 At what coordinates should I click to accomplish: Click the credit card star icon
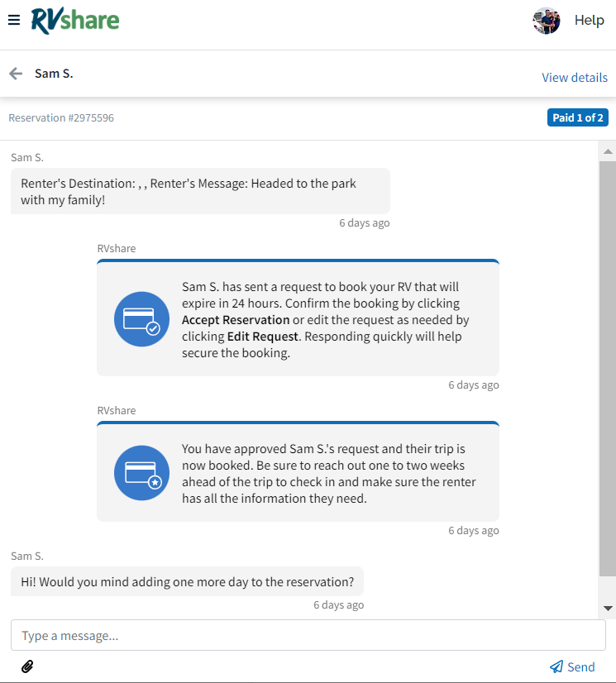pos(141,473)
